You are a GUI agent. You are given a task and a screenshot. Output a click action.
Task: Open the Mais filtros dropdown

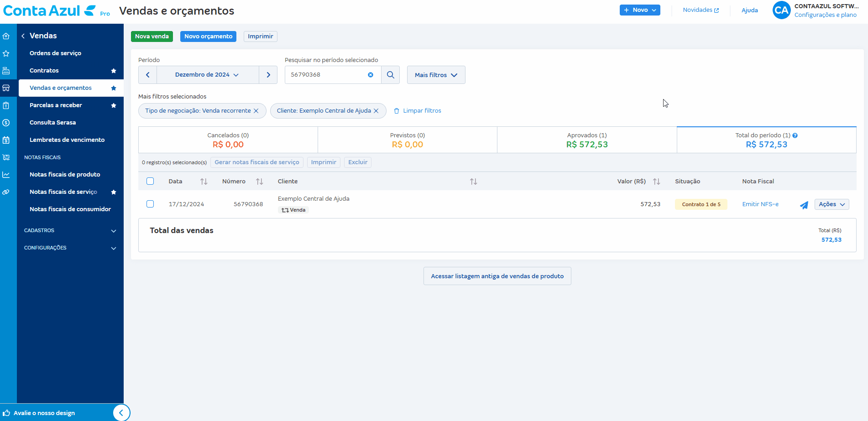436,75
